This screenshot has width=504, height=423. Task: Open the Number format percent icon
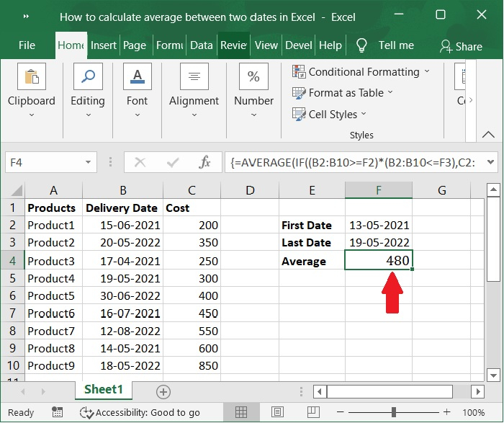pos(253,77)
